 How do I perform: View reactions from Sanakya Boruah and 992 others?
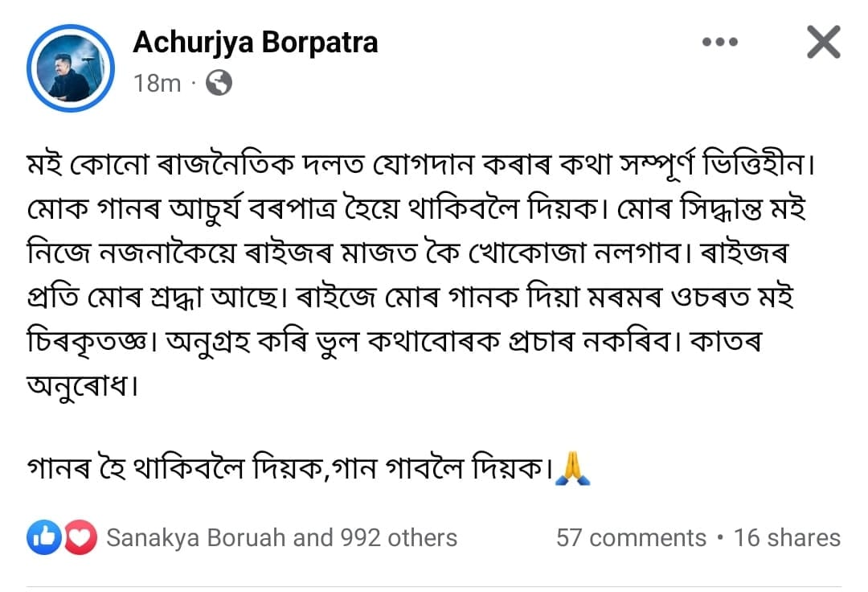tap(281, 537)
